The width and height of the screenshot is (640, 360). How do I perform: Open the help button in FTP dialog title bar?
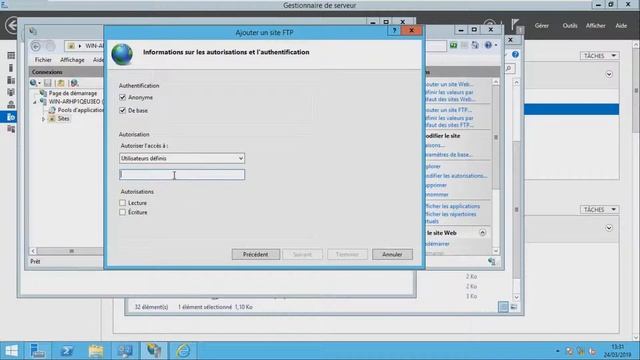(394, 30)
